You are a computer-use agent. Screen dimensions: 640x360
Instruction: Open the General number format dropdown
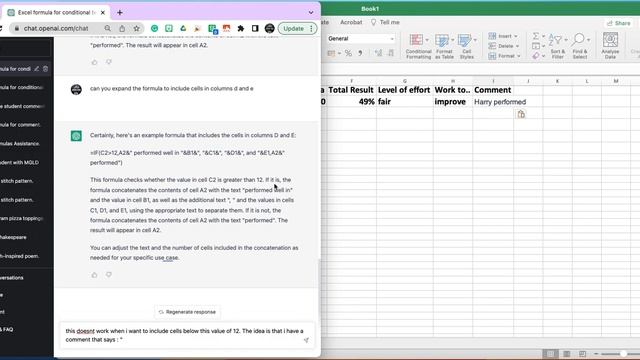tap(392, 39)
